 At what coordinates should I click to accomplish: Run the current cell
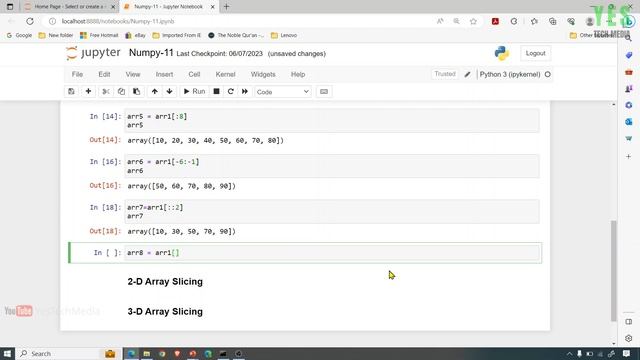pyautogui.click(x=194, y=91)
